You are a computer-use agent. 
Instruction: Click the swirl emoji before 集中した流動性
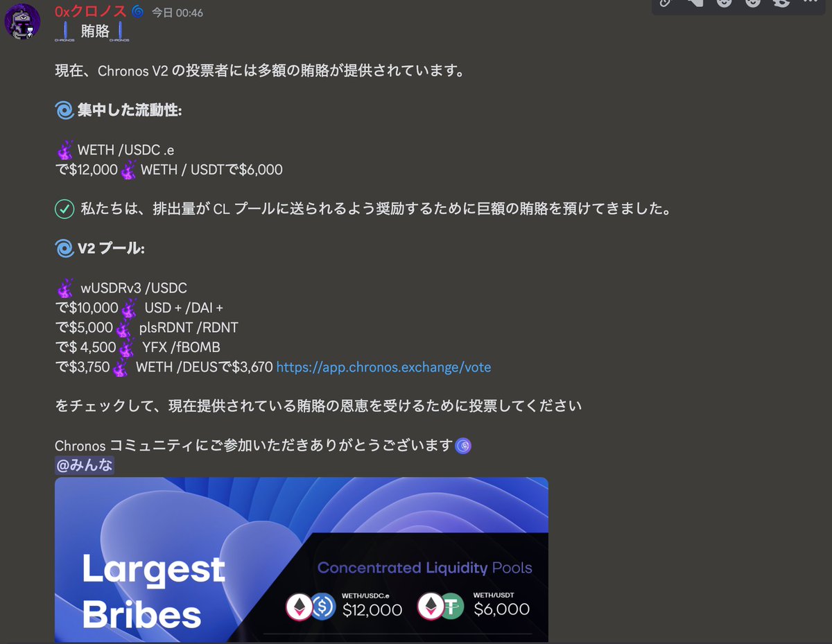pyautogui.click(x=64, y=110)
